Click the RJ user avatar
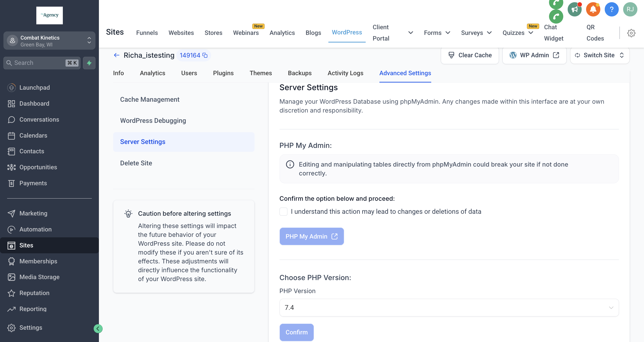Screen dimensions: 644x342 [x=630, y=10]
